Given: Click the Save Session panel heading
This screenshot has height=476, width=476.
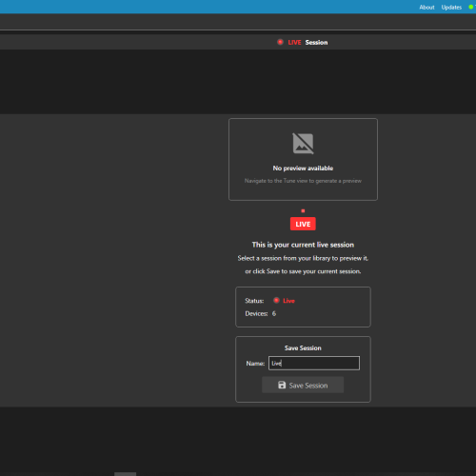Looking at the screenshot, I should [303, 348].
